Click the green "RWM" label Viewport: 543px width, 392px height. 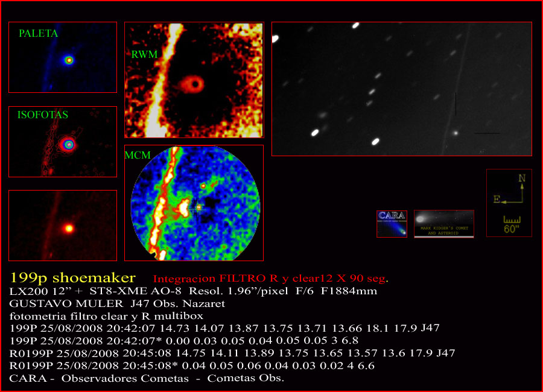pos(144,54)
